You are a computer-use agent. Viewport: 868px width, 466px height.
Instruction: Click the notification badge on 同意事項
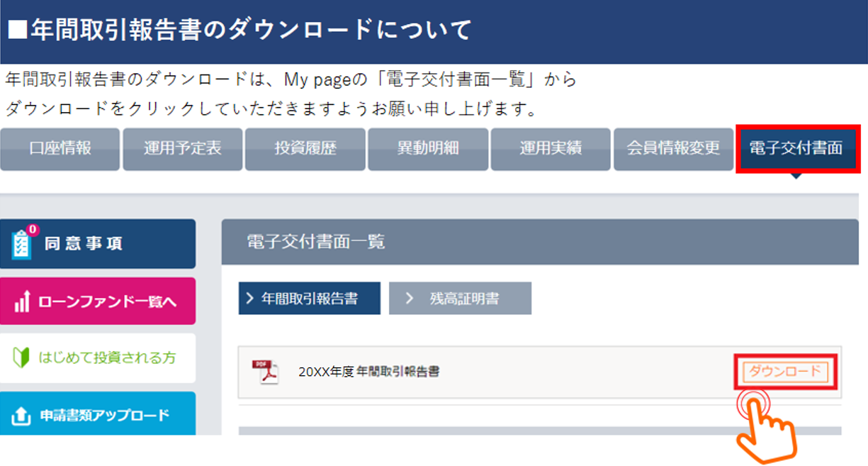pyautogui.click(x=32, y=230)
